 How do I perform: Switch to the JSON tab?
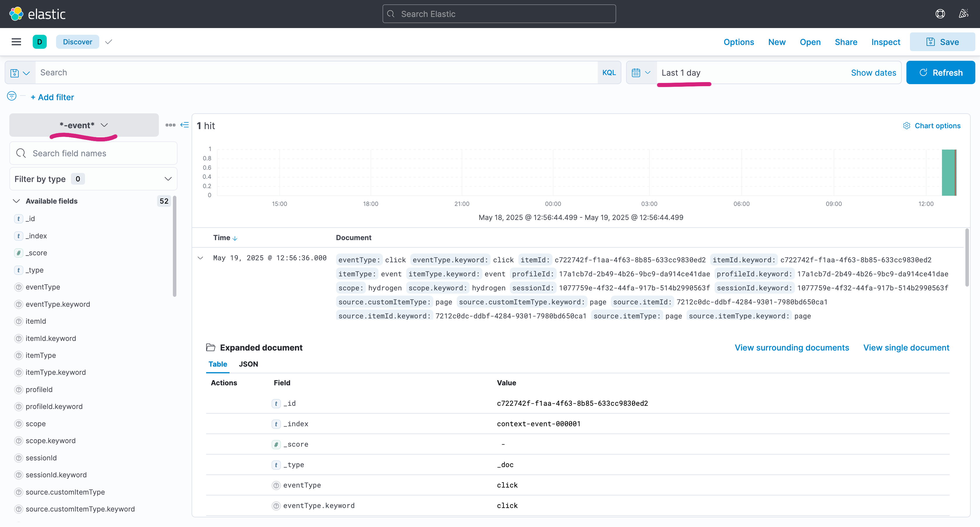coord(248,364)
